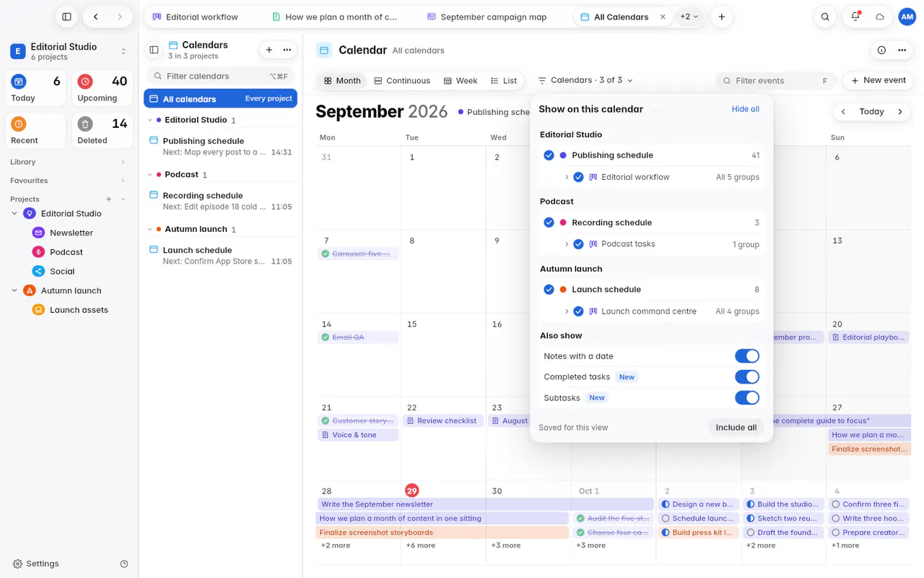Go to previous month arrow
The height and width of the screenshot is (578, 924).
click(x=842, y=111)
